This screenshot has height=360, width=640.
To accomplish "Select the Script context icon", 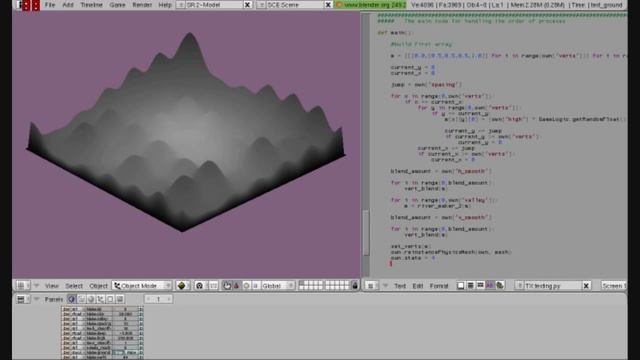I will point(81,299).
